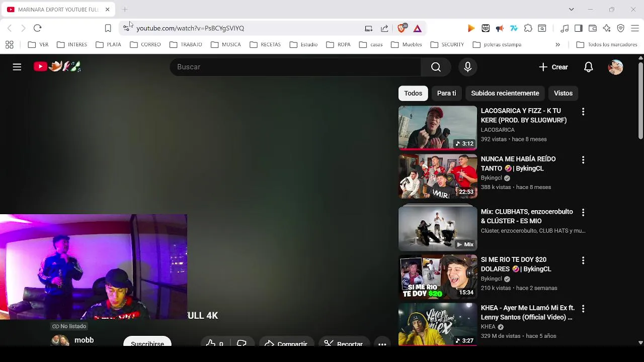Reload the page
The height and width of the screenshot is (362, 644).
point(37,28)
